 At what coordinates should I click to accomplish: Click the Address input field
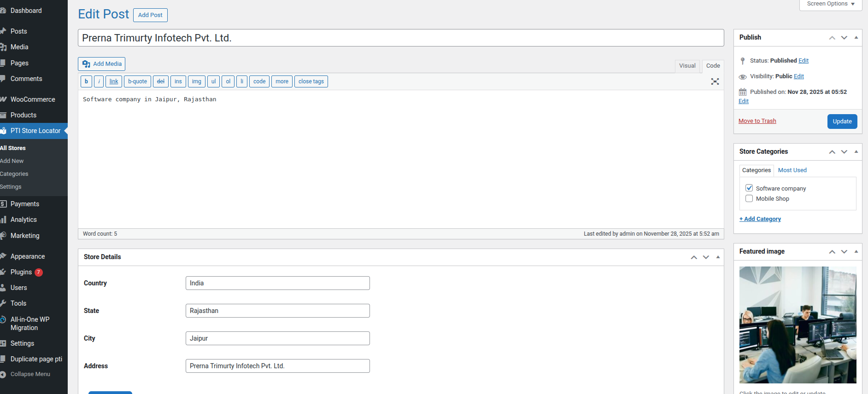(x=278, y=366)
